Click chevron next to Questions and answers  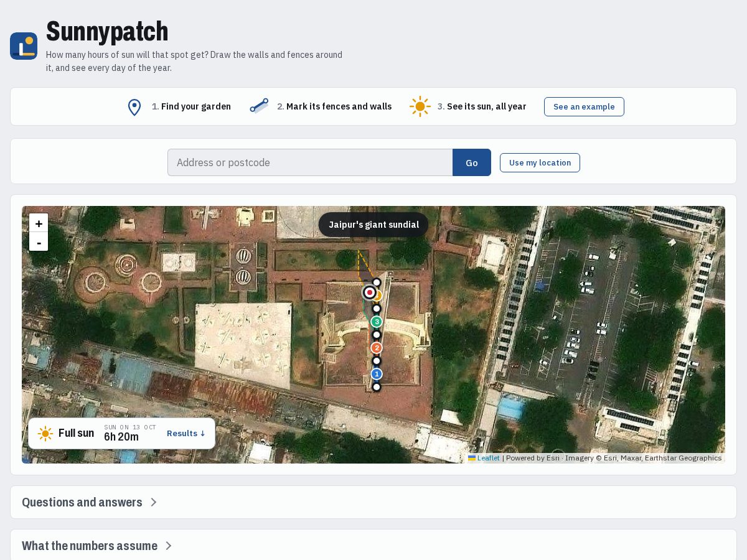[x=154, y=502]
